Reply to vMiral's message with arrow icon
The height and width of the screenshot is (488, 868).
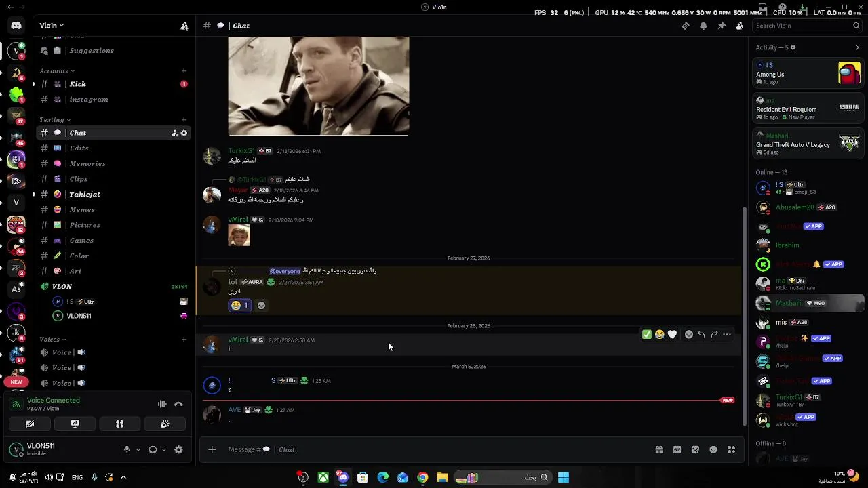point(701,334)
